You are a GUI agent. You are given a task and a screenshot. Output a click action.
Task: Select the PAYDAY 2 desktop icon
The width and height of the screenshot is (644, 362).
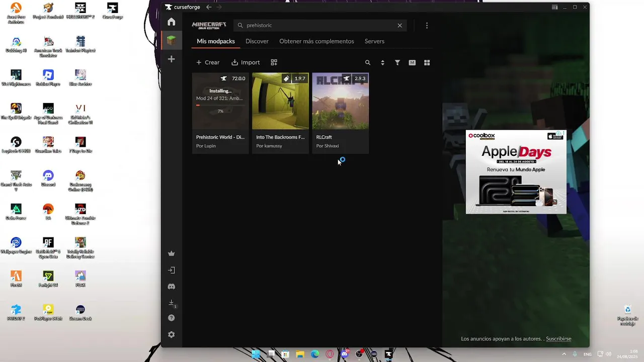[16, 312]
